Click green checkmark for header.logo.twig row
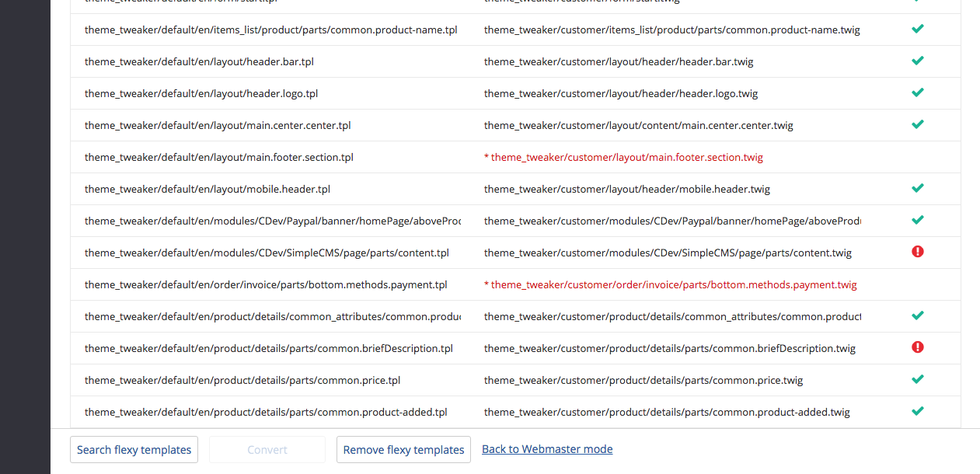This screenshot has width=980, height=474. pyautogui.click(x=917, y=93)
